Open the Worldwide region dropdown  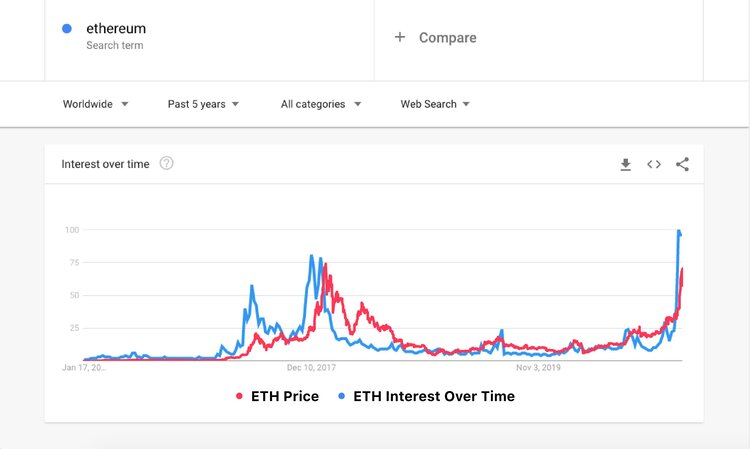(x=95, y=104)
